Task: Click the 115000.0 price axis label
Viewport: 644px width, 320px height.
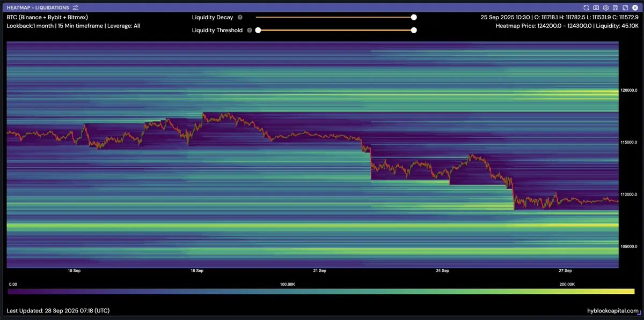Action: click(628, 142)
